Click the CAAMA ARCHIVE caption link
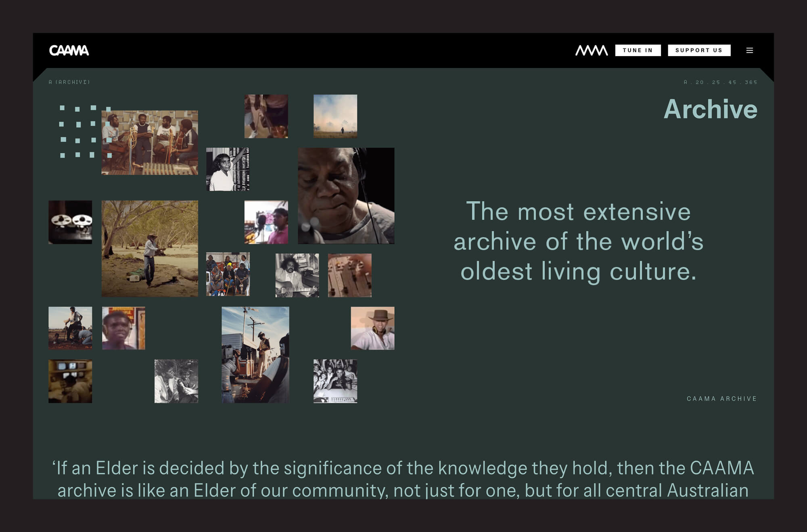 pyautogui.click(x=722, y=398)
